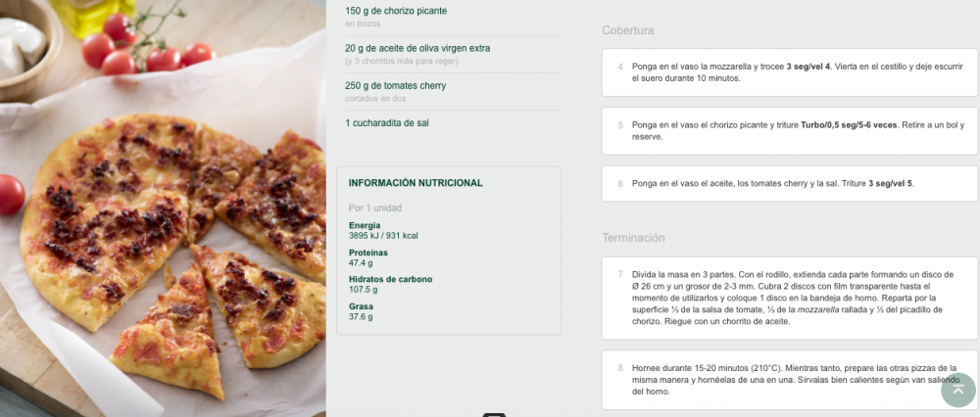Click the partially visible icon at bottom center
Screen dimensions: 980x417
(x=494, y=414)
